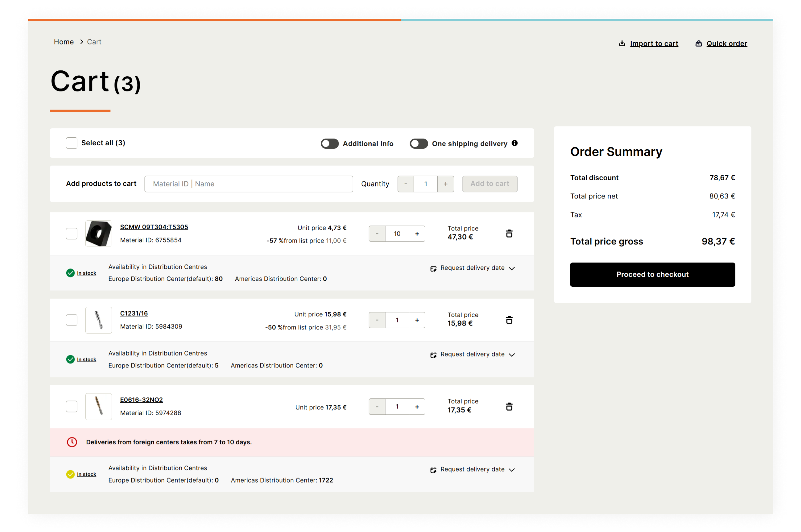
Task: Click Proceed to checkout button
Action: 652,274
